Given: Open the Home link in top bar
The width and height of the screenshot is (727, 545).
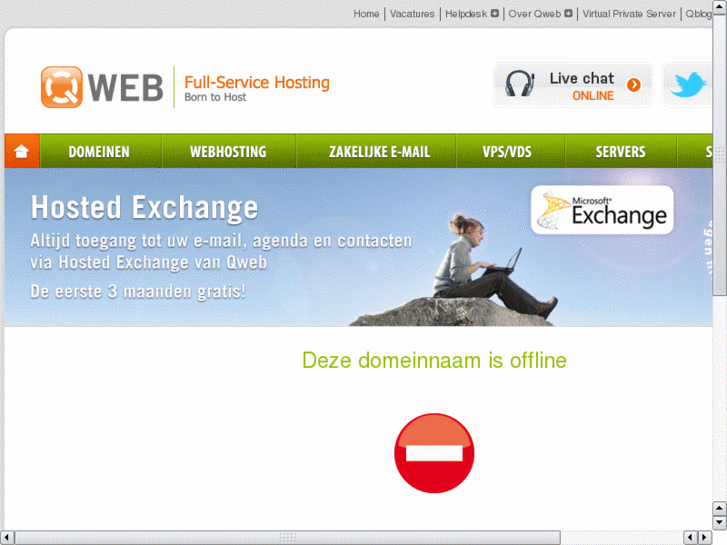Looking at the screenshot, I should point(366,14).
